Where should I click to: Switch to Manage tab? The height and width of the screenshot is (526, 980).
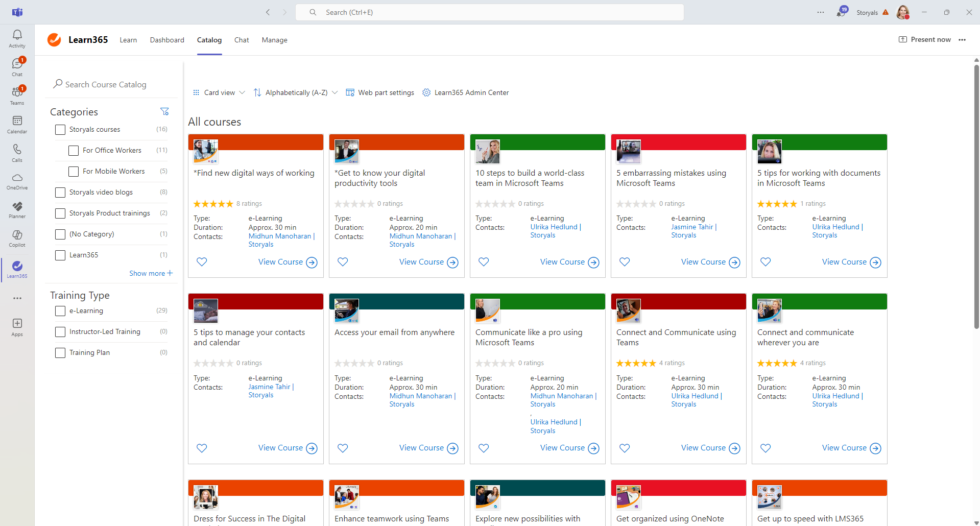275,40
